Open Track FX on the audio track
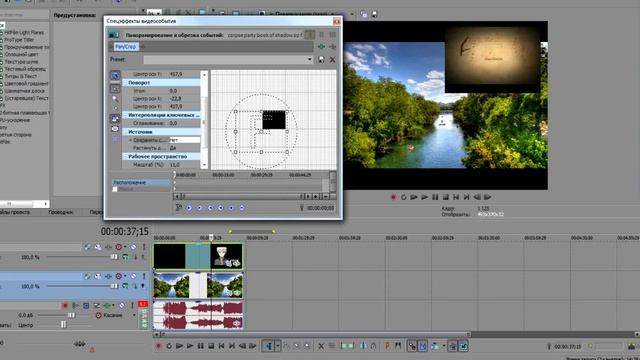The image size is (640, 360). click(x=107, y=305)
